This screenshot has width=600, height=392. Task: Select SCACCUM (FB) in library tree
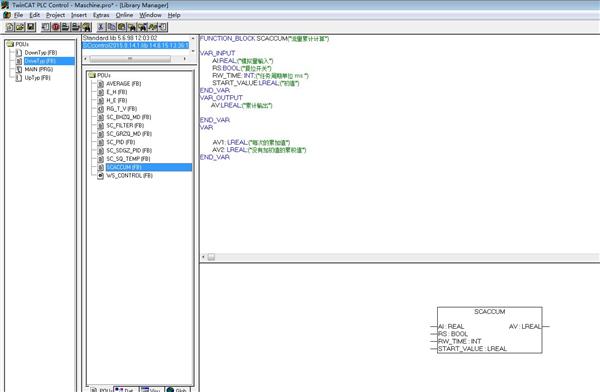(149, 167)
